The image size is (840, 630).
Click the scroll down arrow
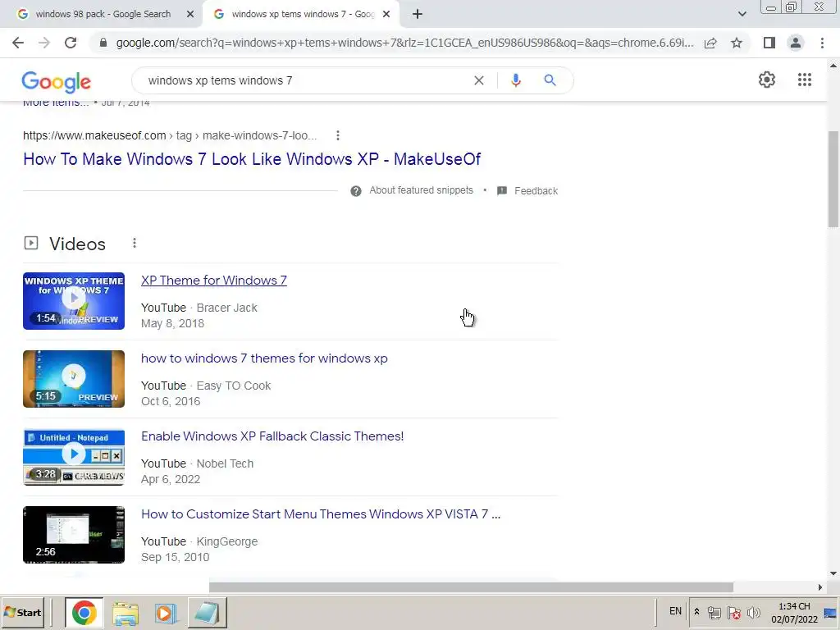(x=833, y=573)
